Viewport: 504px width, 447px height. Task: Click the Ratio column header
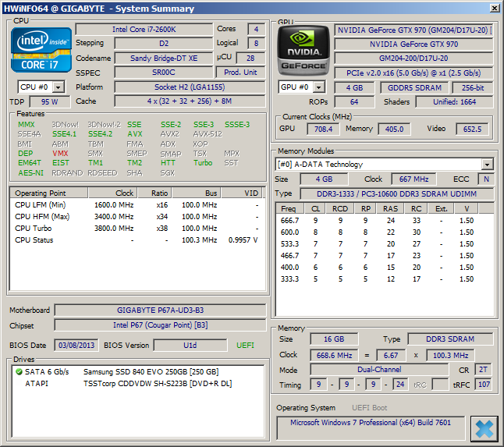[x=154, y=193]
